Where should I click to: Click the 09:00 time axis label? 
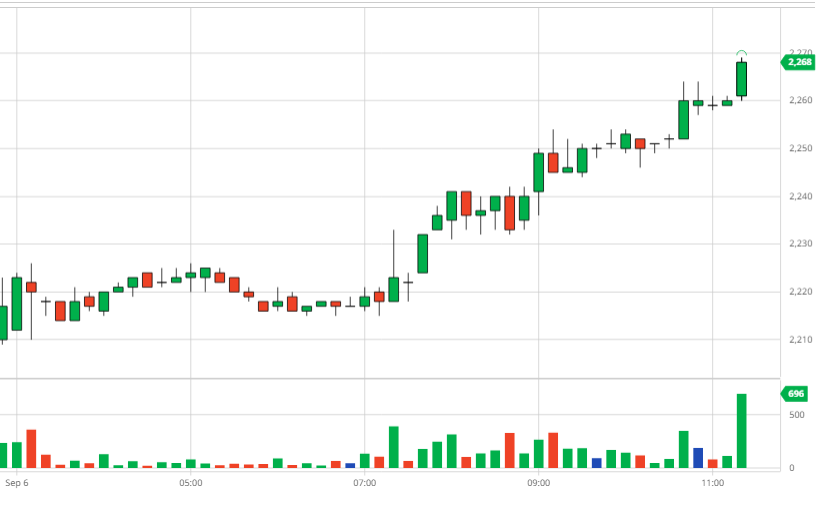coord(538,483)
